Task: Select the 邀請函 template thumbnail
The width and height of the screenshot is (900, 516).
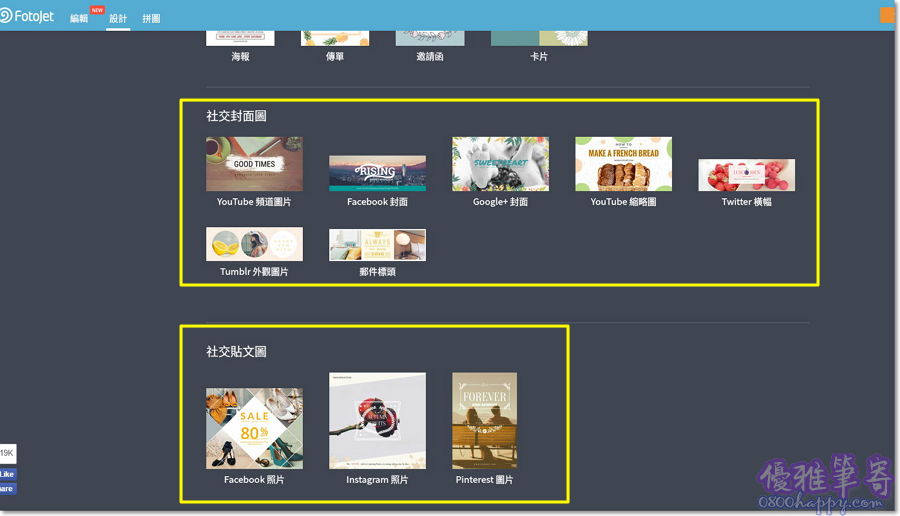Action: tap(430, 38)
